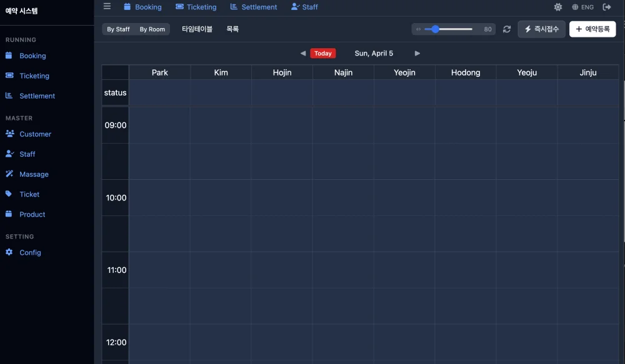The width and height of the screenshot is (625, 364).
Task: Switch view to By Staff
Action: [118, 29]
